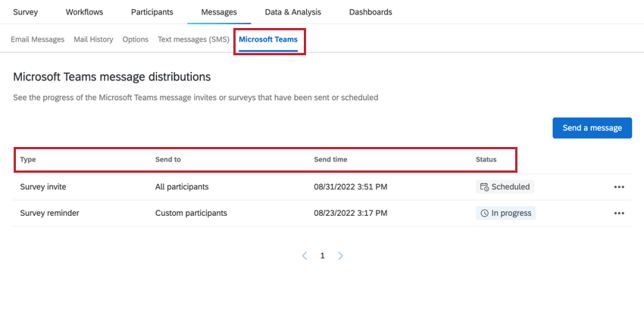Click the In progress clock icon
The width and height of the screenshot is (644, 322).
[x=484, y=214]
